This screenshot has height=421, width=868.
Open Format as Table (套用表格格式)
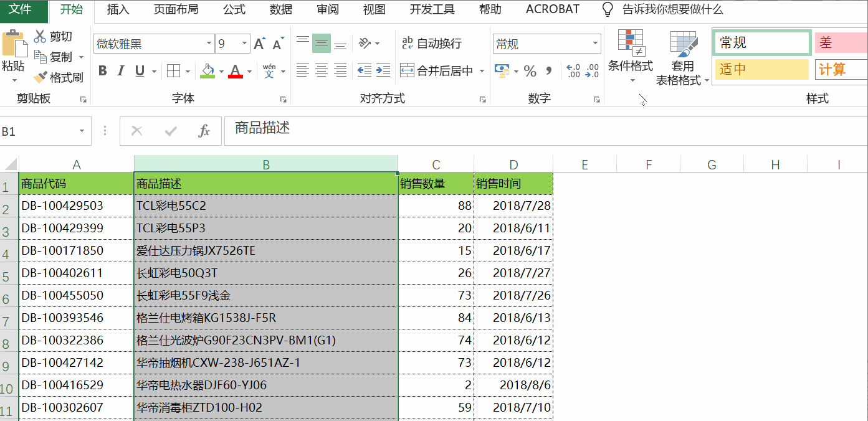pos(683,58)
